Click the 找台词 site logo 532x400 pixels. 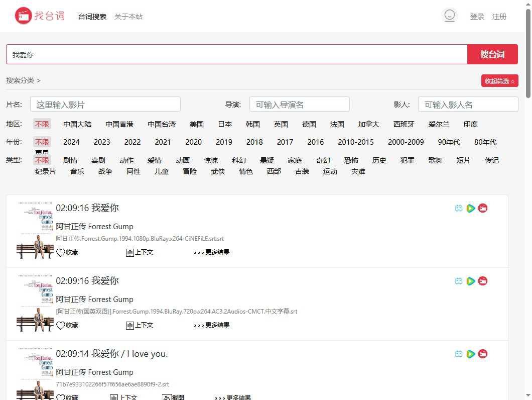tap(40, 16)
